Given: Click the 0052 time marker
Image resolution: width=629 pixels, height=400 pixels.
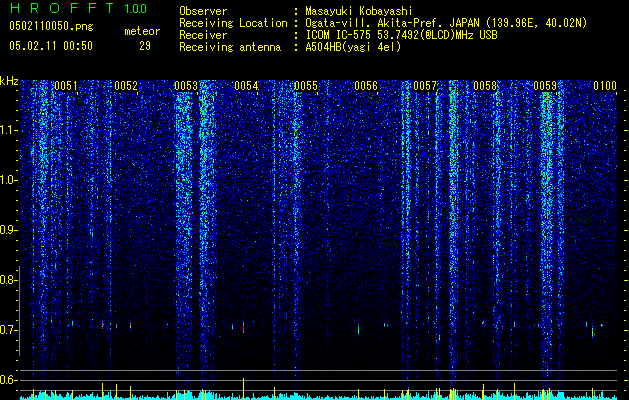Looking at the screenshot, I should point(126,86).
